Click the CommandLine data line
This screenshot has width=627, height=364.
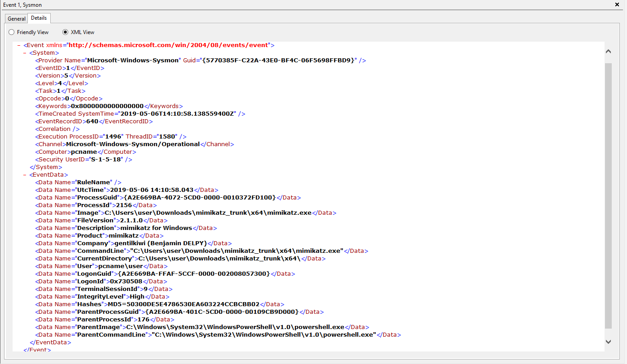click(202, 251)
